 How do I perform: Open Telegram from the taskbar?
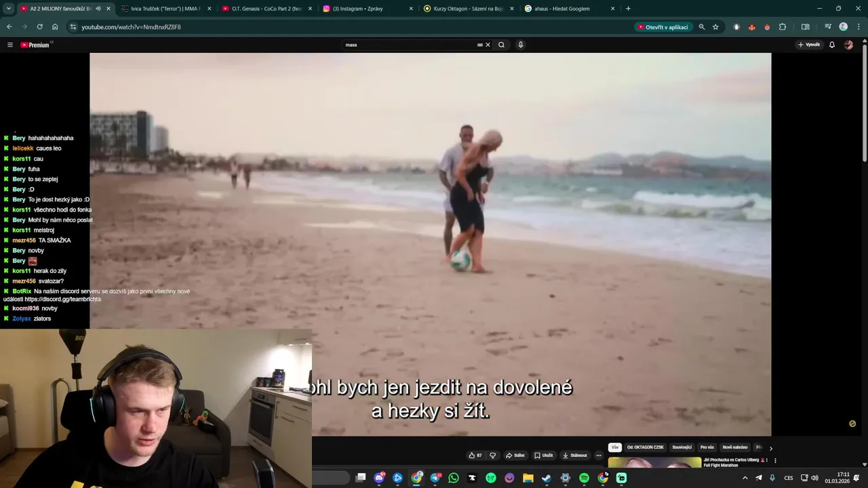[x=435, y=478]
